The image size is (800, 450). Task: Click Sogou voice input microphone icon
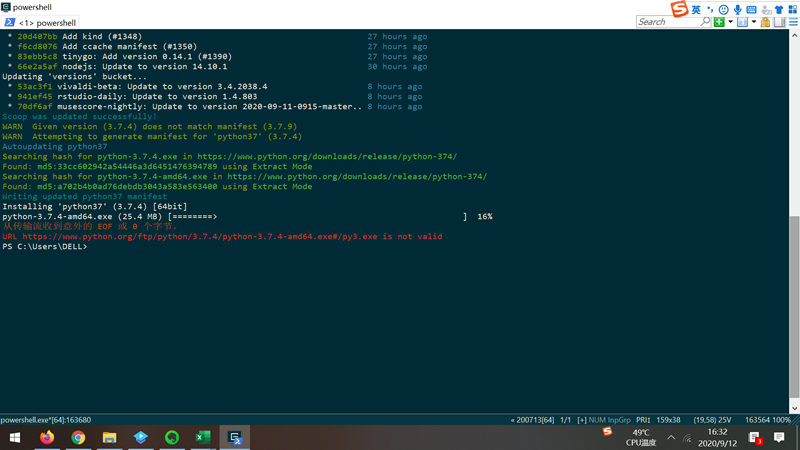(x=737, y=10)
